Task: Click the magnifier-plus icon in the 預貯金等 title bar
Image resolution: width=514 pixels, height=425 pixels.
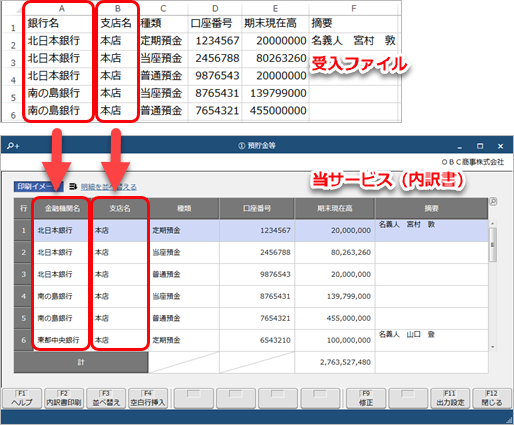Action: [13, 146]
